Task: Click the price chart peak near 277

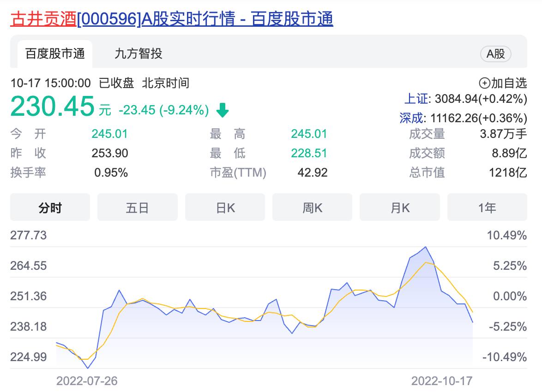Action: pos(426,247)
